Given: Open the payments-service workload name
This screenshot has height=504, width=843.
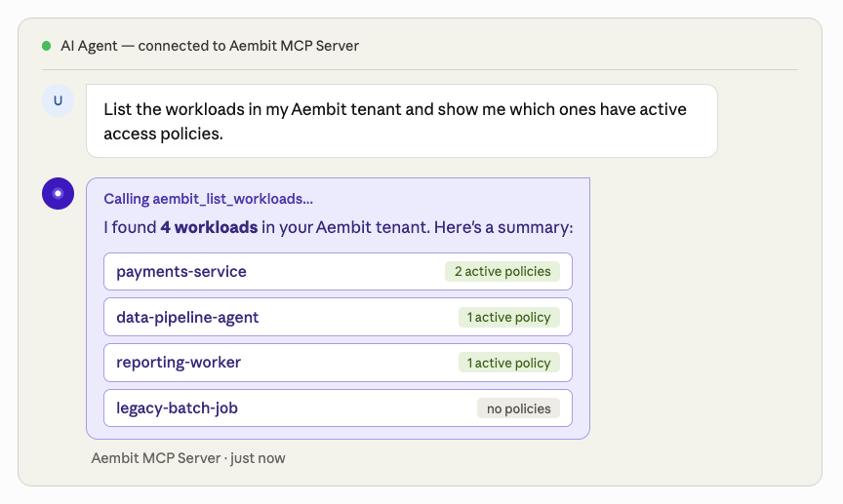Looking at the screenshot, I should click(181, 271).
